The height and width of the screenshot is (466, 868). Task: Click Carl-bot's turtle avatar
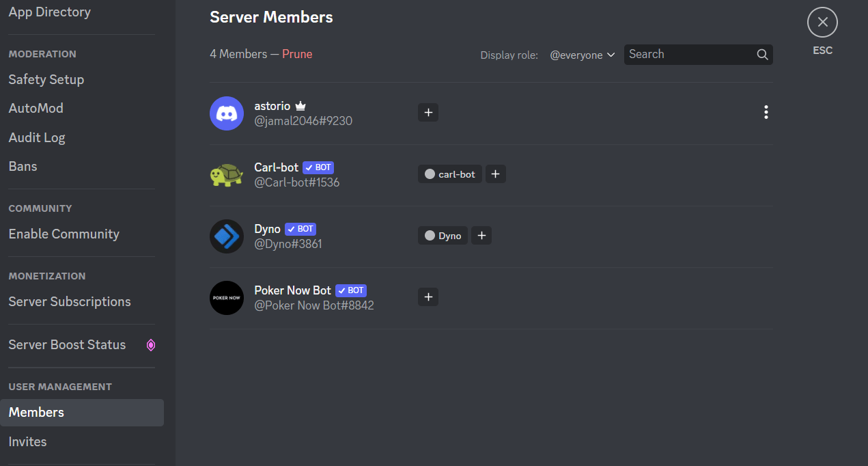[227, 175]
